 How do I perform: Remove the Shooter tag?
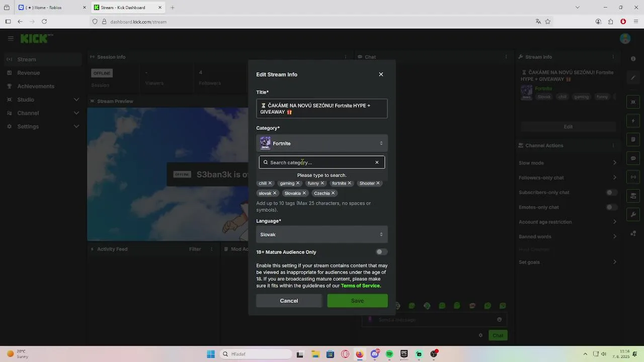[378, 183]
